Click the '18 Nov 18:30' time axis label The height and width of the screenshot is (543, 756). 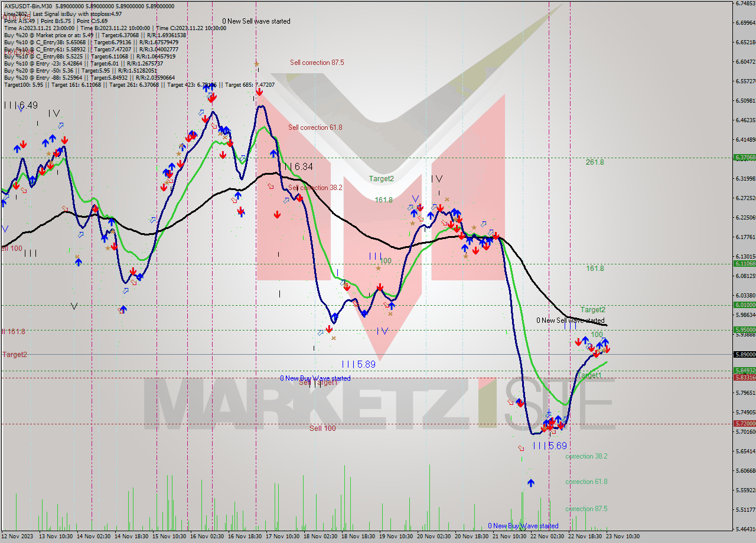359,537
